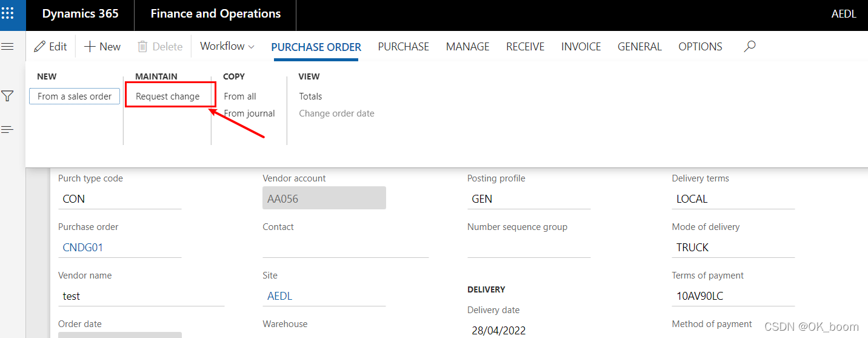The height and width of the screenshot is (338, 868).
Task: Click Request change under Maintain
Action: [168, 96]
